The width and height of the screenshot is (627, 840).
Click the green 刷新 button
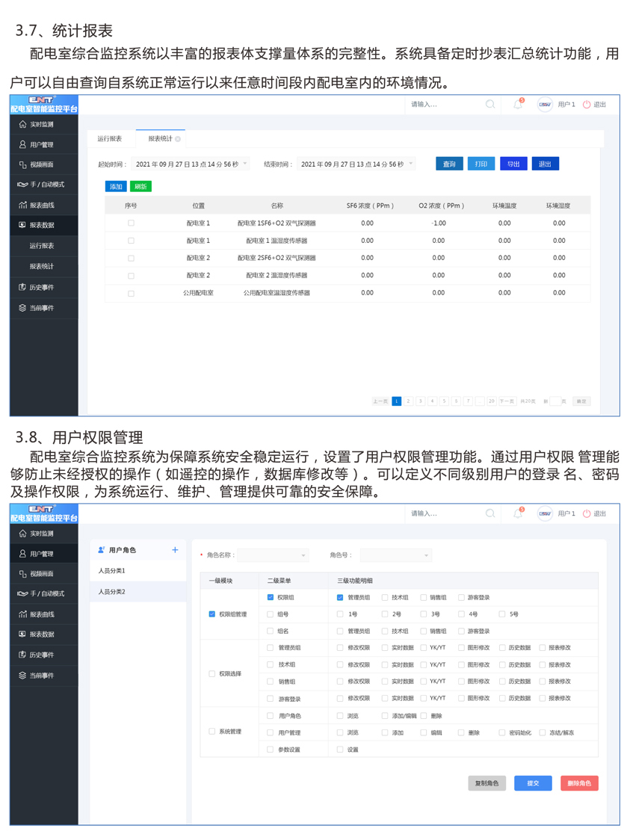[x=140, y=187]
